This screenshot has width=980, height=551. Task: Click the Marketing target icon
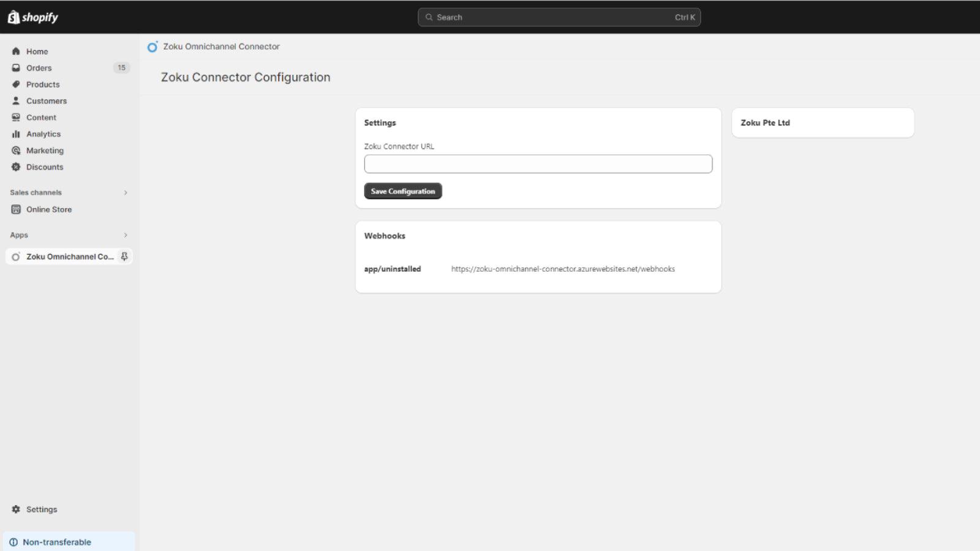(x=16, y=151)
